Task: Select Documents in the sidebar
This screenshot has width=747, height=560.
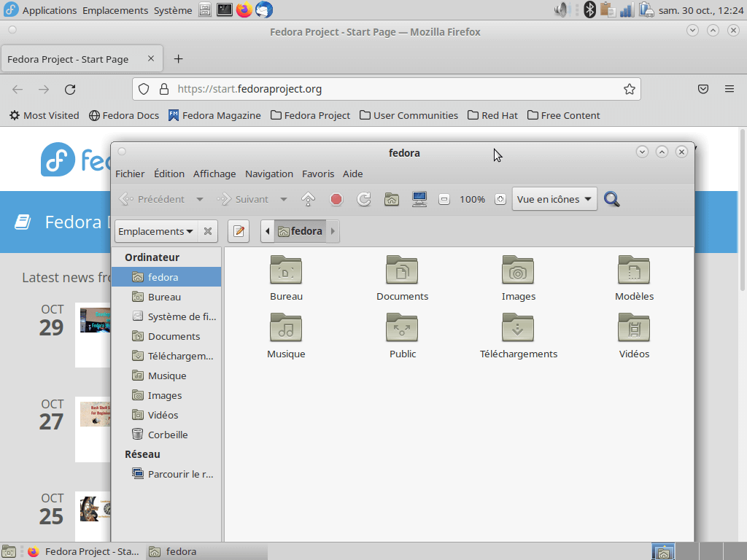Action: [x=166, y=336]
